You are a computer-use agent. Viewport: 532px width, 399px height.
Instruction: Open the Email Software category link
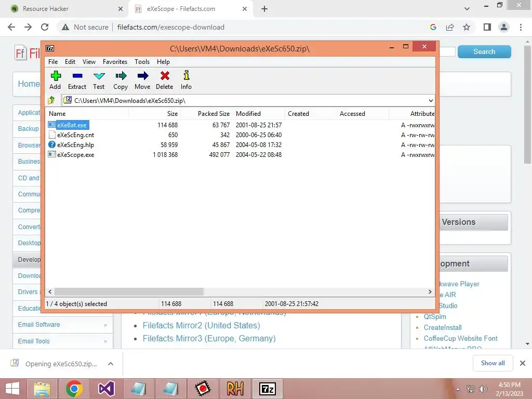coord(39,325)
